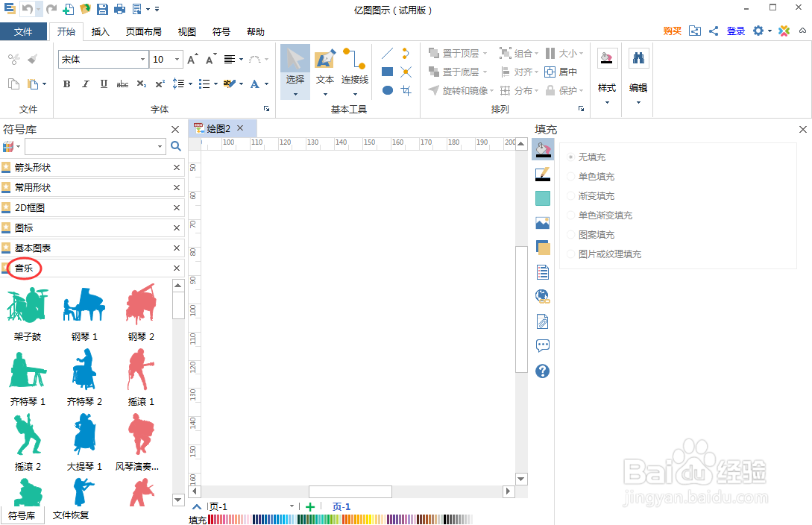Insert the 架子鼓 drum kit symbol
This screenshot has width=812, height=525.
[27, 304]
